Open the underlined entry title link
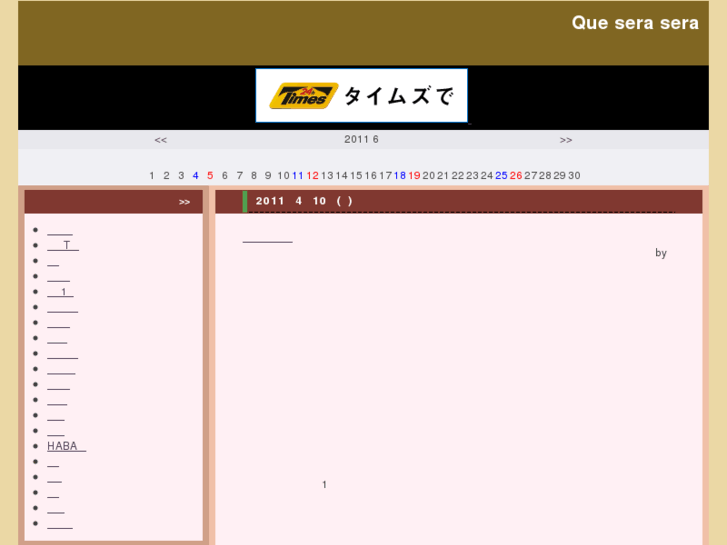The image size is (727, 545). 268,237
